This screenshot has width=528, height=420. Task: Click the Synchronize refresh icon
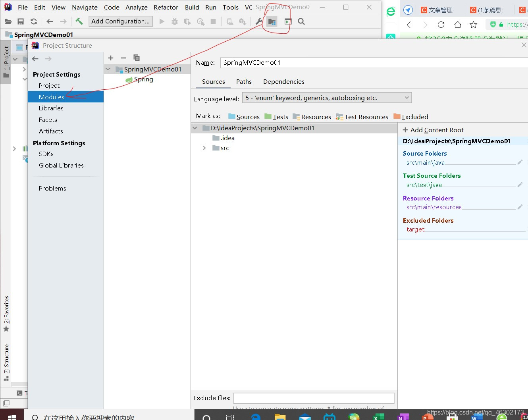coord(34,21)
